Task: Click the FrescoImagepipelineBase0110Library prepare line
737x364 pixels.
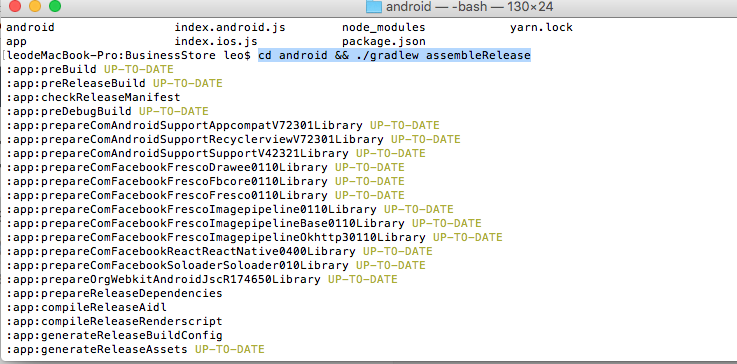Action: point(244,223)
